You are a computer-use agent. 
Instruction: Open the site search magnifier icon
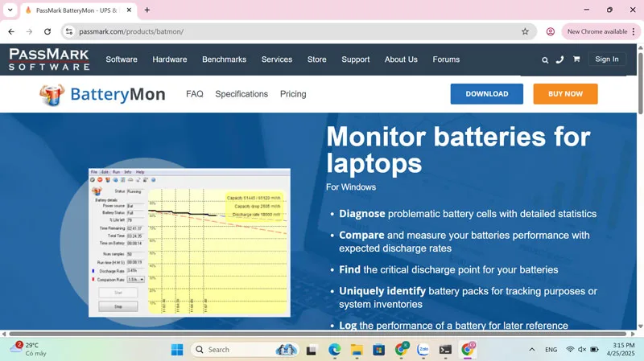(545, 59)
